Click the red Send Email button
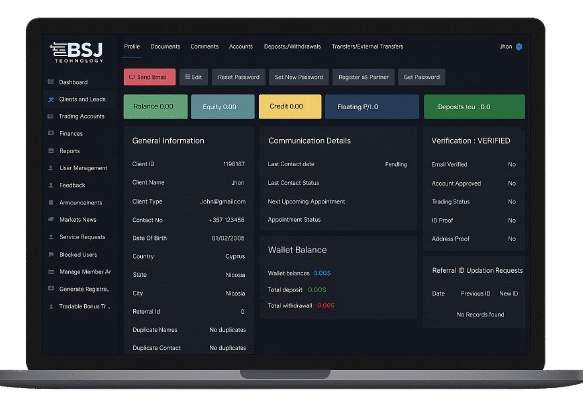The height and width of the screenshot is (408, 583). coord(150,77)
